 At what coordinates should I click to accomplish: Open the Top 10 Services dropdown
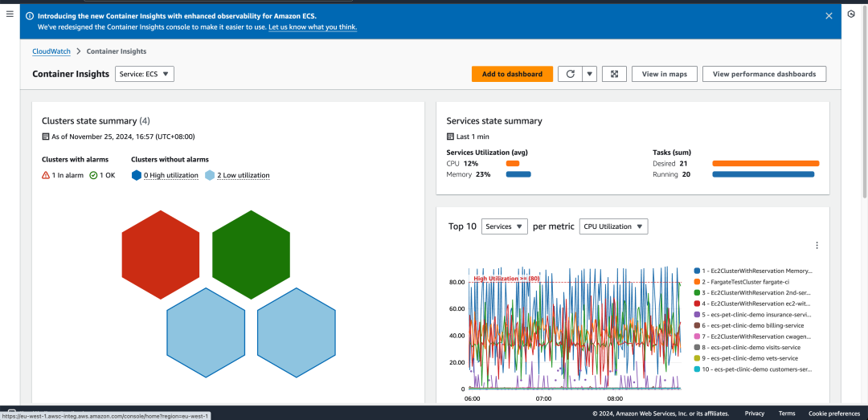(504, 226)
